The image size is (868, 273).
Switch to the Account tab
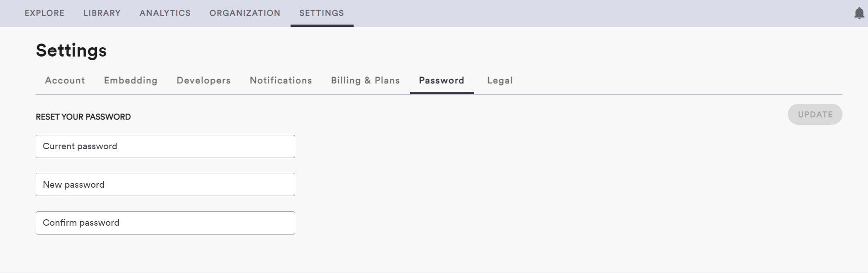point(65,80)
